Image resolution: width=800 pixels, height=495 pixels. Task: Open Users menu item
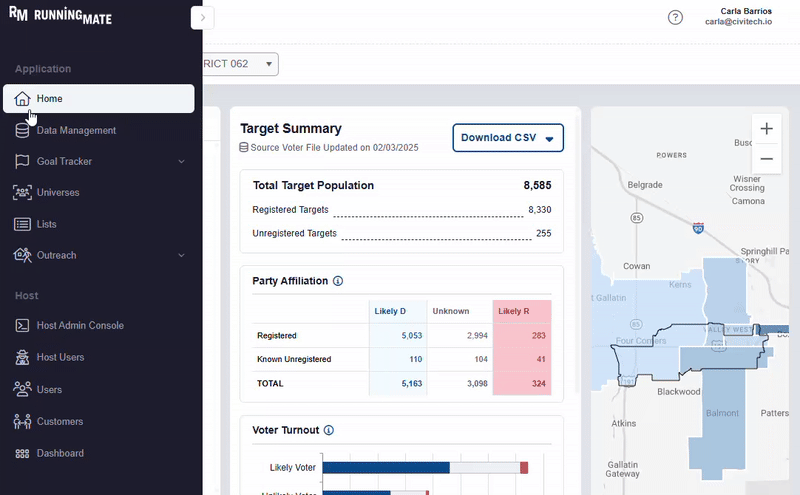coord(98,389)
